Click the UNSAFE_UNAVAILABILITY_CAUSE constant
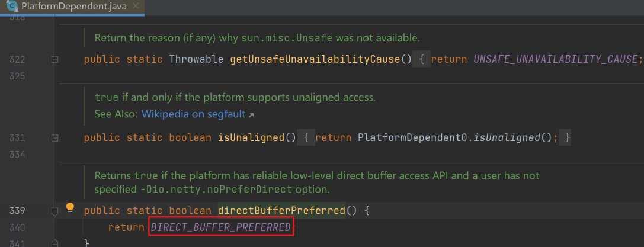 (x=557, y=60)
